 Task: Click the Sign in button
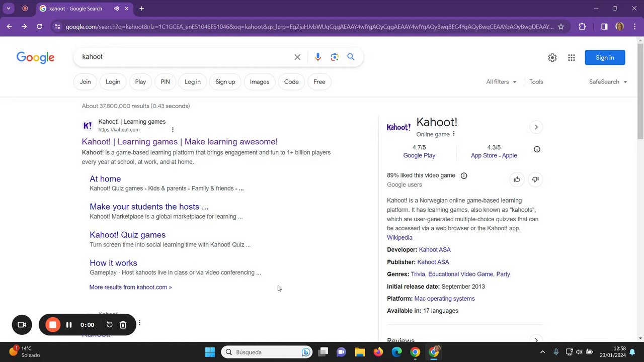[x=605, y=58]
